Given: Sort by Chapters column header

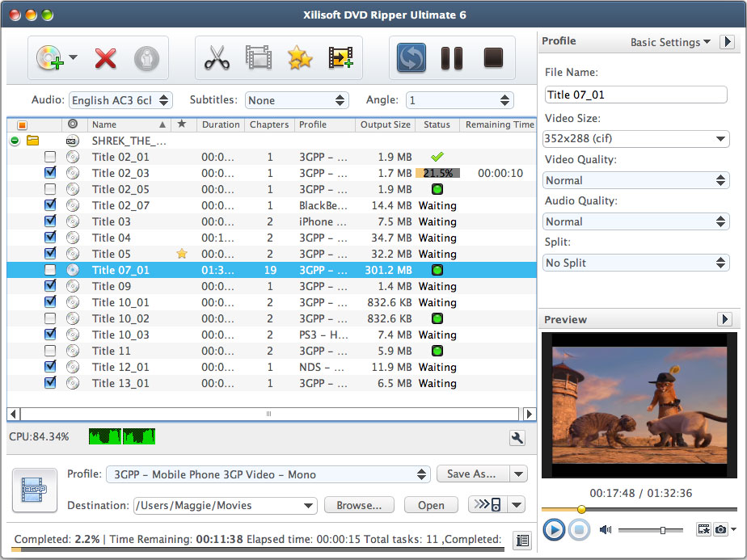Looking at the screenshot, I should click(x=269, y=124).
